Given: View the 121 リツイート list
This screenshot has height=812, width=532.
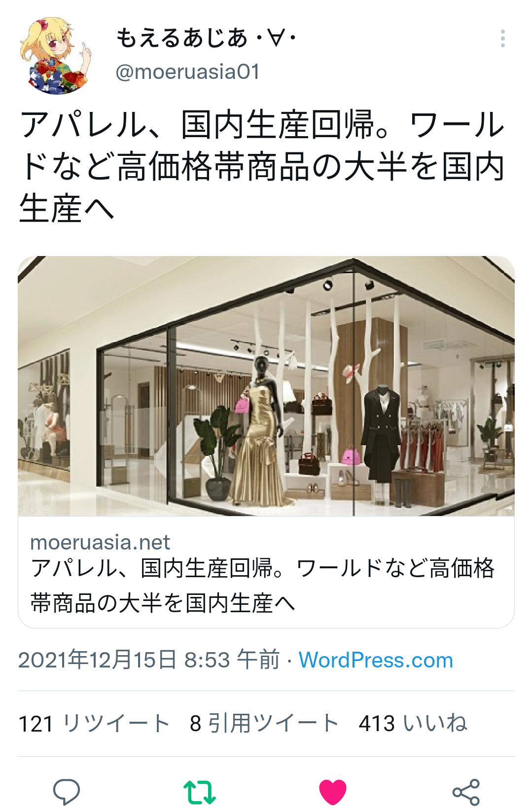Looking at the screenshot, I should tap(94, 724).
